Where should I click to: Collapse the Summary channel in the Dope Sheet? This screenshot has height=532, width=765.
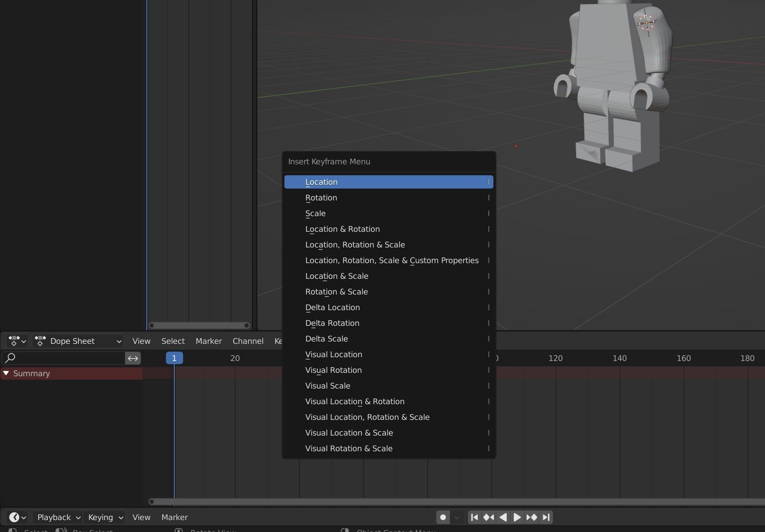(x=6, y=373)
